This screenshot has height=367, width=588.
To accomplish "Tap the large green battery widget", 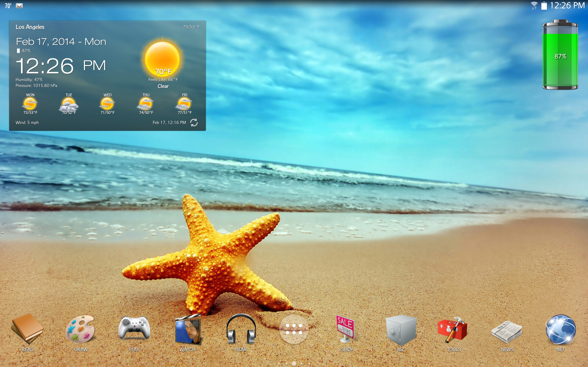I will [x=560, y=55].
